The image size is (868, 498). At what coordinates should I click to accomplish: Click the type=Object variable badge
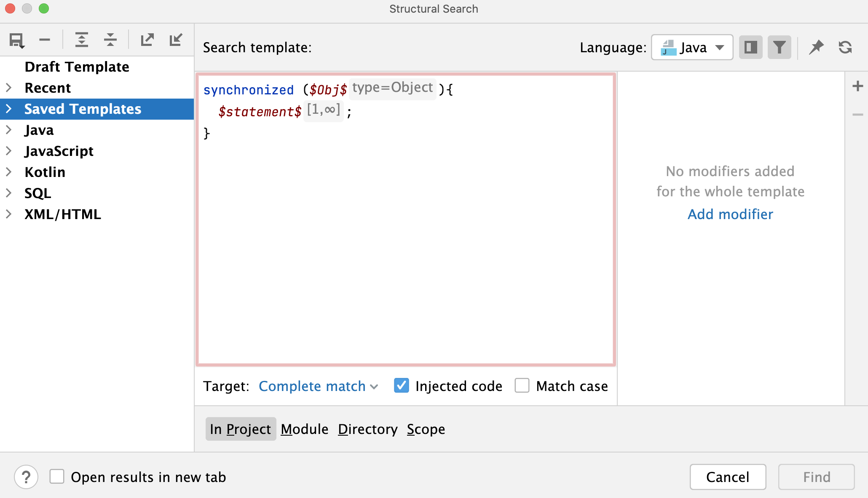tap(391, 88)
